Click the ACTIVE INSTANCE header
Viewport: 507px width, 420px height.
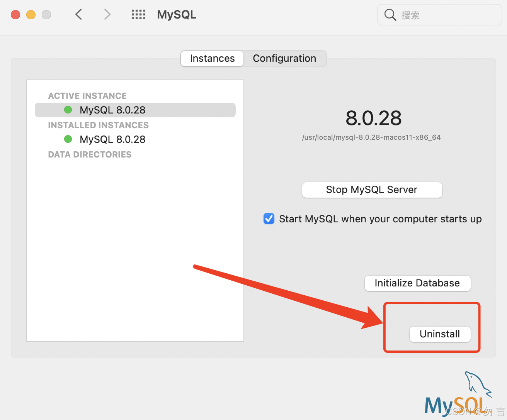coord(87,96)
